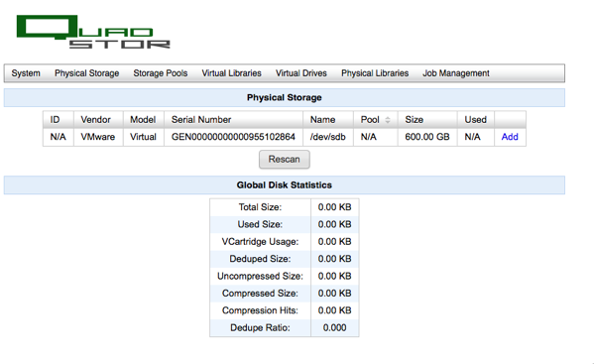Select the /dev/sdb name cell
Screen dimensions: 594x364
(x=328, y=137)
